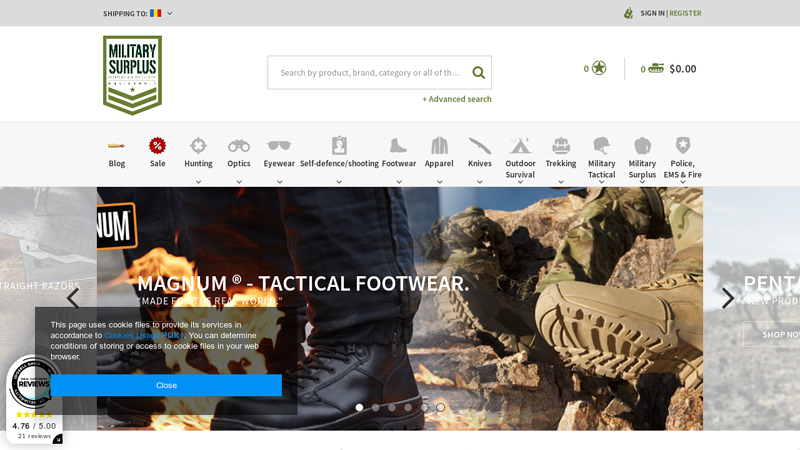Click the Self-defence/shooting target icon
800x450 pixels.
[x=339, y=145]
